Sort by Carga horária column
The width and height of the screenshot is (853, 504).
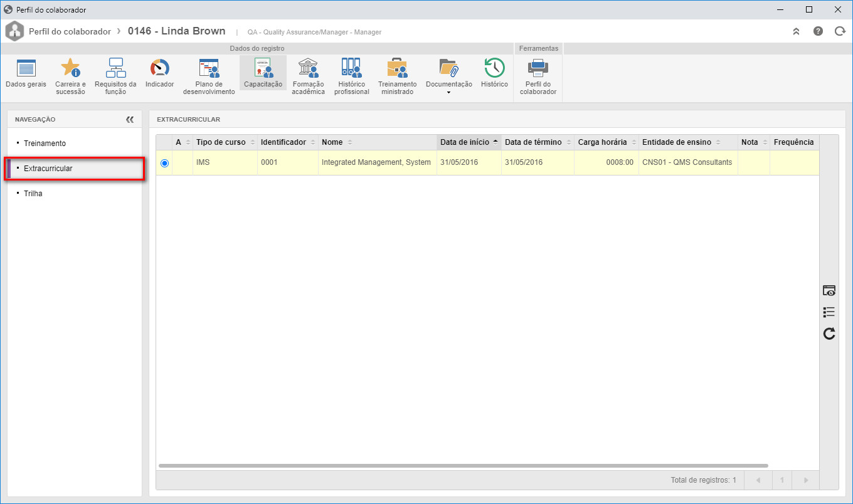tap(607, 142)
